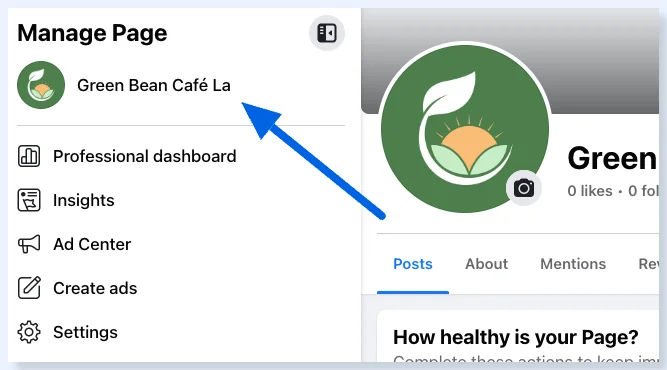Click the Insights report icon
The width and height of the screenshot is (667, 370).
pos(29,200)
